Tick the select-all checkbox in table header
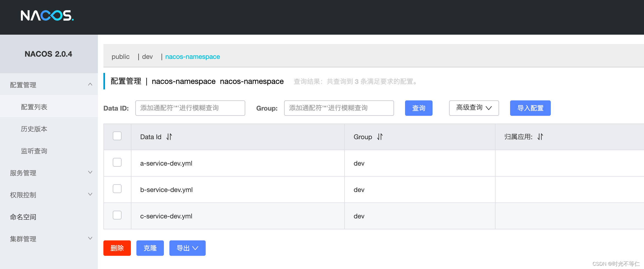Screen dimensions: 644x269 117,136
